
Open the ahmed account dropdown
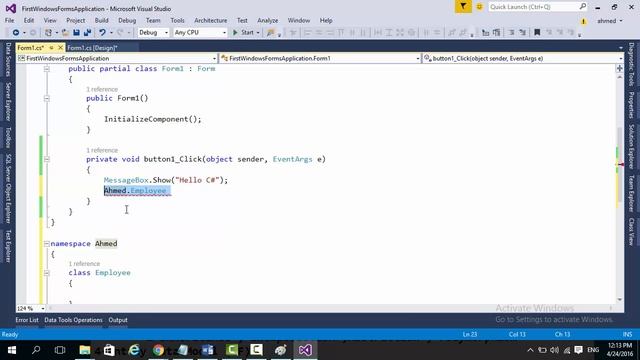point(610,21)
